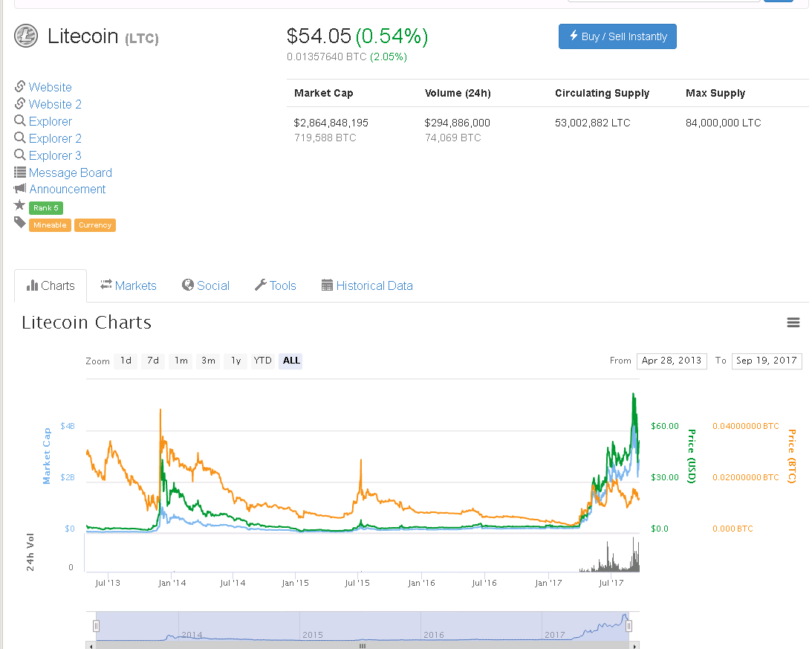The width and height of the screenshot is (812, 649).
Task: Click the volume value $294,886,000
Action: pos(458,123)
